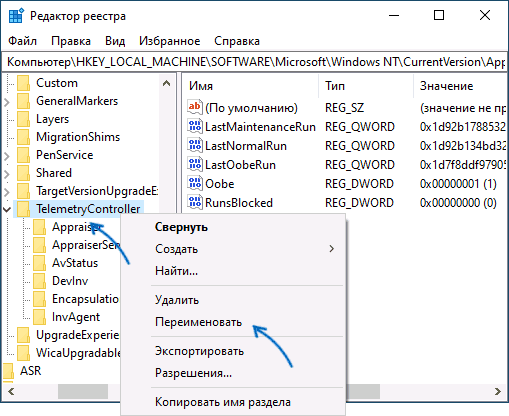Click the tree pane horizontal scrollbar thumb
Viewport: 509px width, 416px height.
point(83,391)
